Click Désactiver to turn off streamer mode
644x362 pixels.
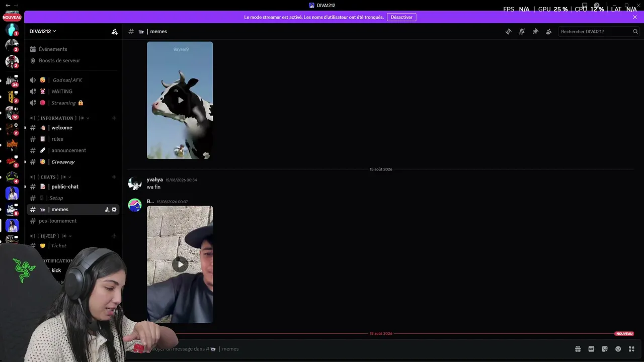click(401, 17)
